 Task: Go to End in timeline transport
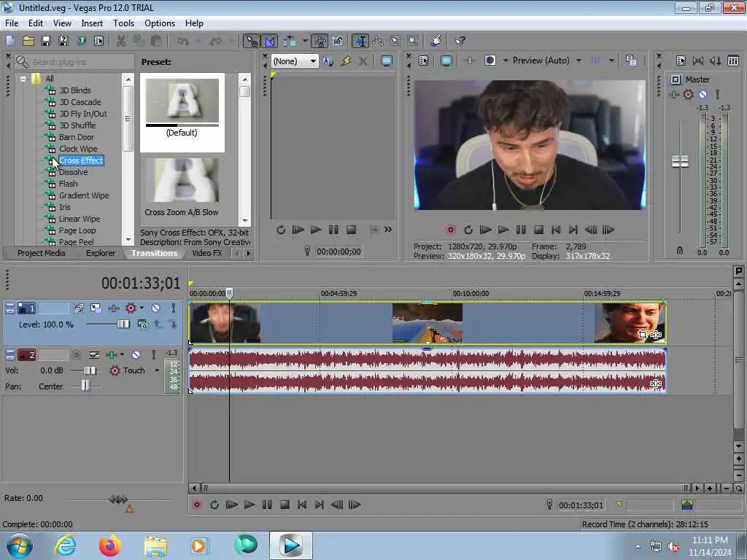tap(320, 505)
